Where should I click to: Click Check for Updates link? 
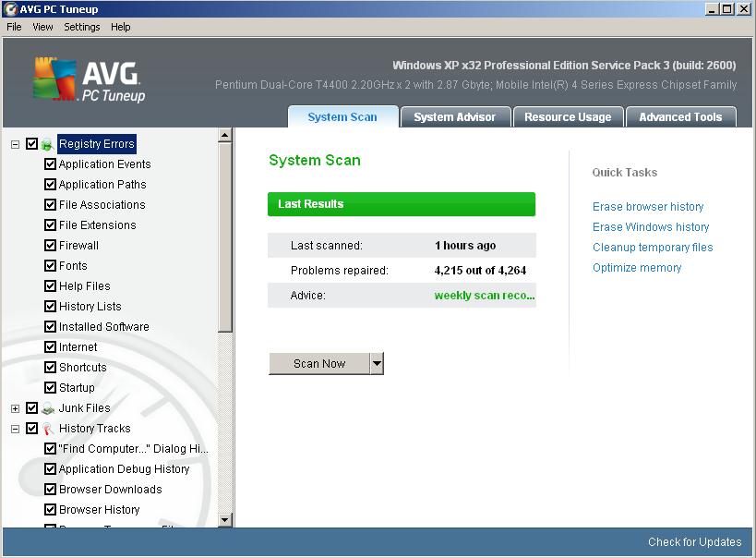pyautogui.click(x=695, y=542)
